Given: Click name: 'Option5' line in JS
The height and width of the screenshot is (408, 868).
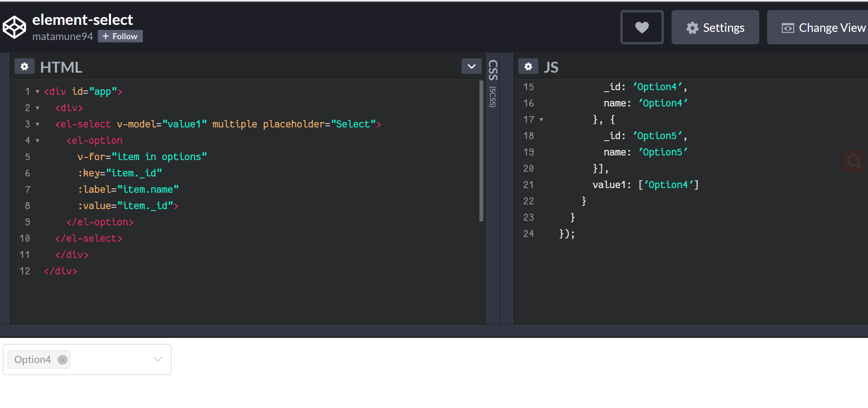Looking at the screenshot, I should coord(646,152).
